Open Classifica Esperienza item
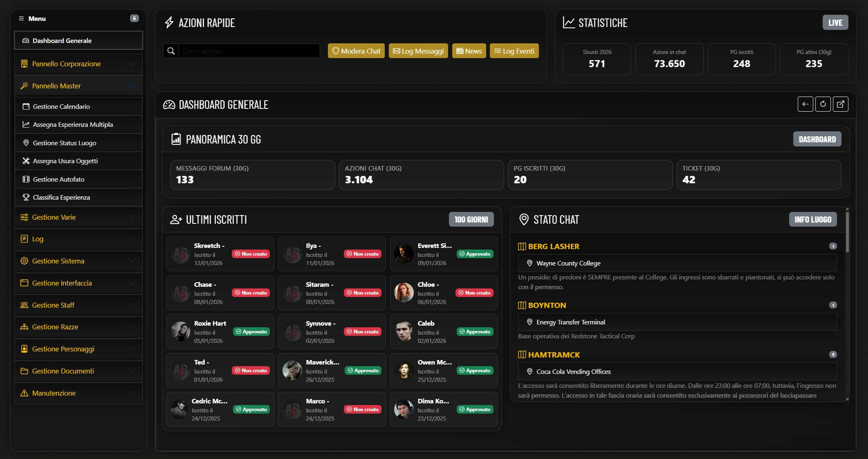Viewport: 868px width, 459px height. click(79, 197)
